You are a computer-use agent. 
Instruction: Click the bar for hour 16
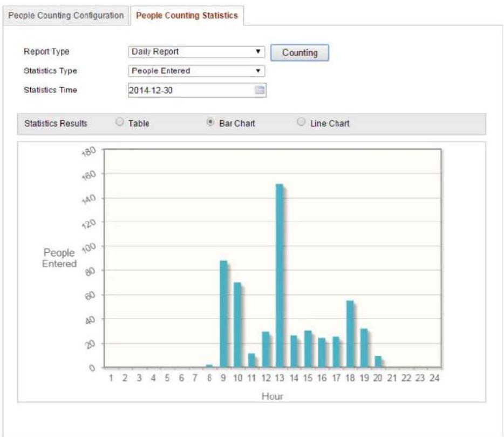(322, 353)
